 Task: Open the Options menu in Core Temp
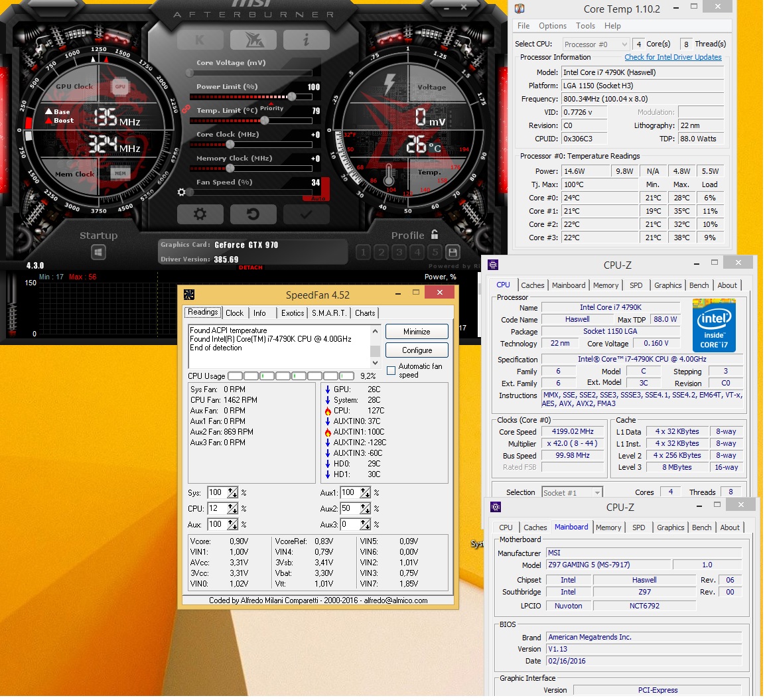(x=553, y=26)
